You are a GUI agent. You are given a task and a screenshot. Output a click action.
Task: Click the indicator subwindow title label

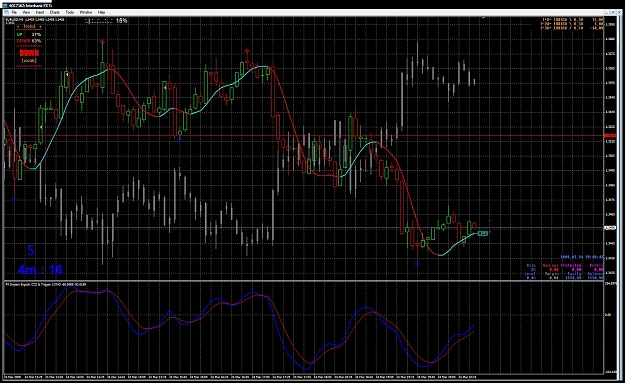[x=45, y=284]
